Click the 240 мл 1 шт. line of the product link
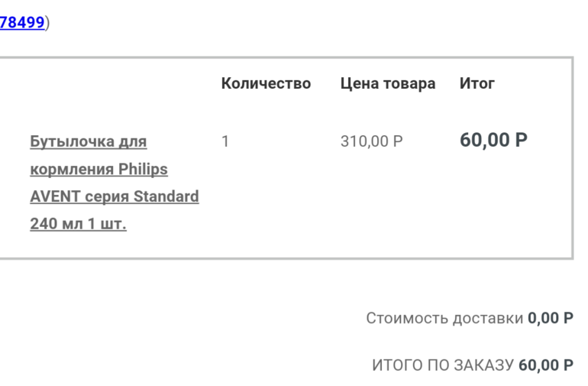The height and width of the screenshot is (386, 588). coord(78,224)
